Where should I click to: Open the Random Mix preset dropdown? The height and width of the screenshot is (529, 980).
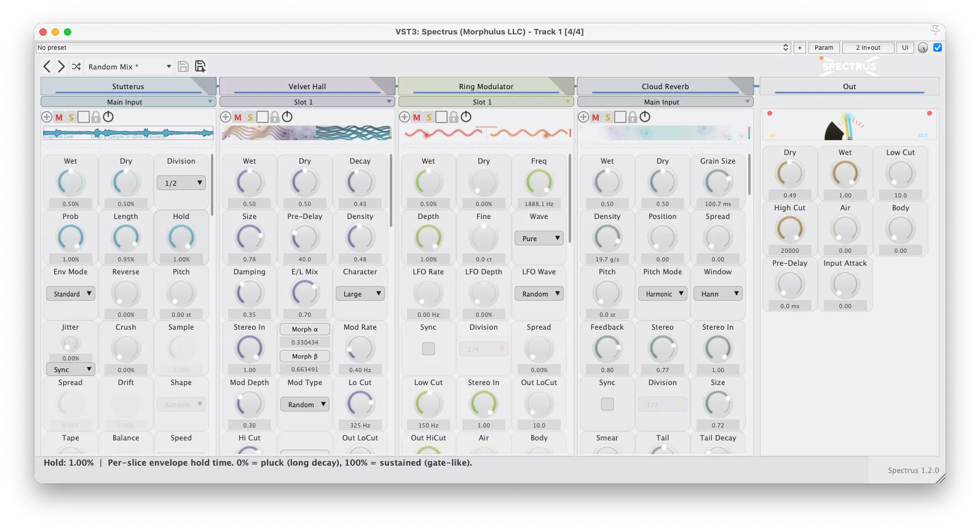[x=130, y=66]
